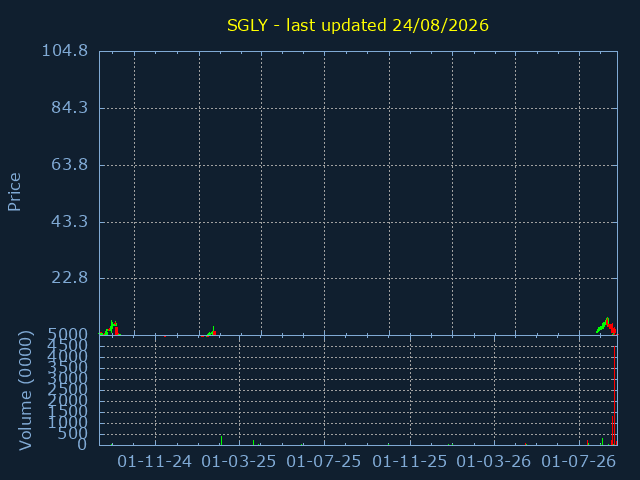Click the Price axis title

coord(14,192)
